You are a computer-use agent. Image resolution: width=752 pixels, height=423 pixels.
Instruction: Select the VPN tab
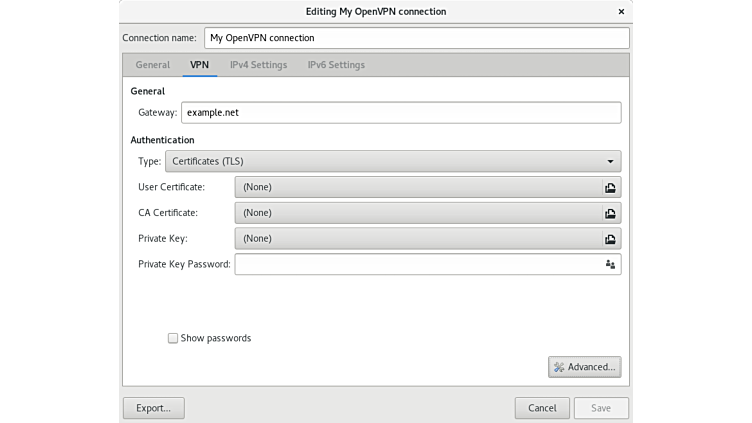coord(200,65)
